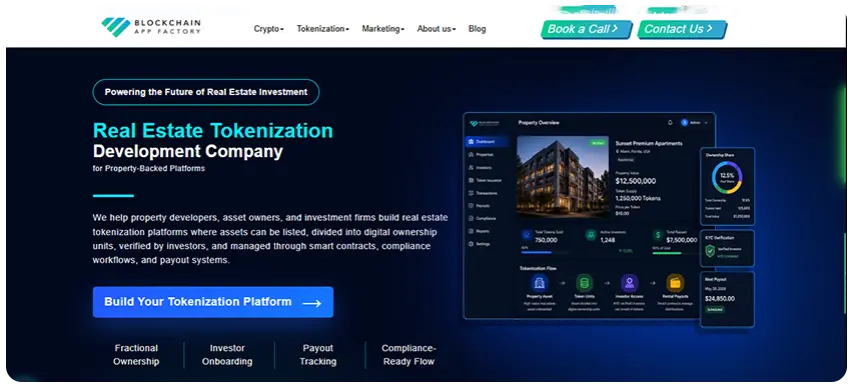Click the Blockchain App Factory logo in header
The width and height of the screenshot is (850, 390).
151,27
